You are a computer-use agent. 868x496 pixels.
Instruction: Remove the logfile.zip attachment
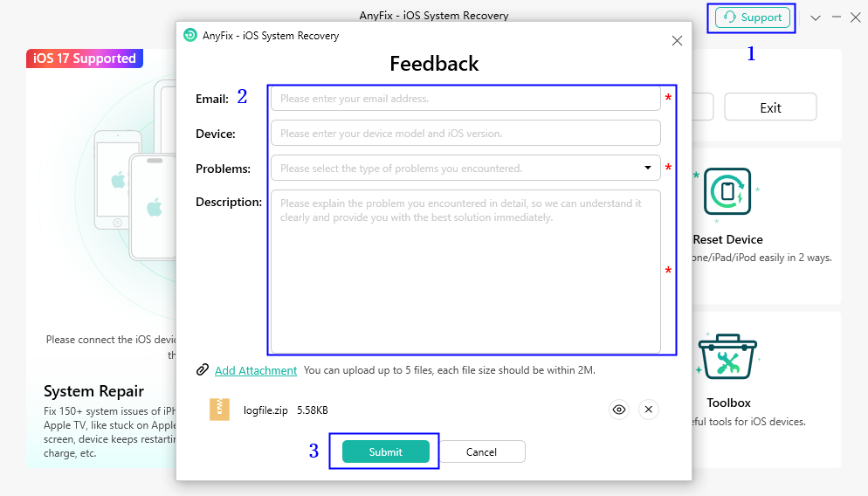pos(649,410)
